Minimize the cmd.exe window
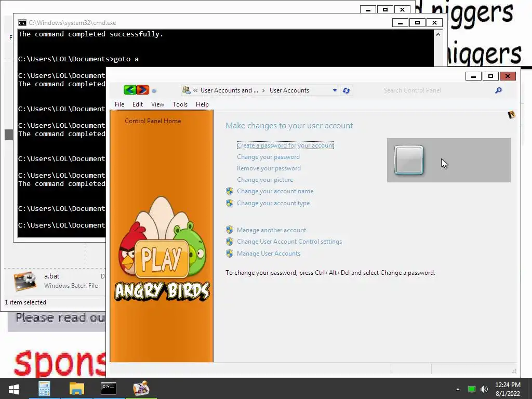Viewport: 532px width, 399px height. (x=401, y=23)
